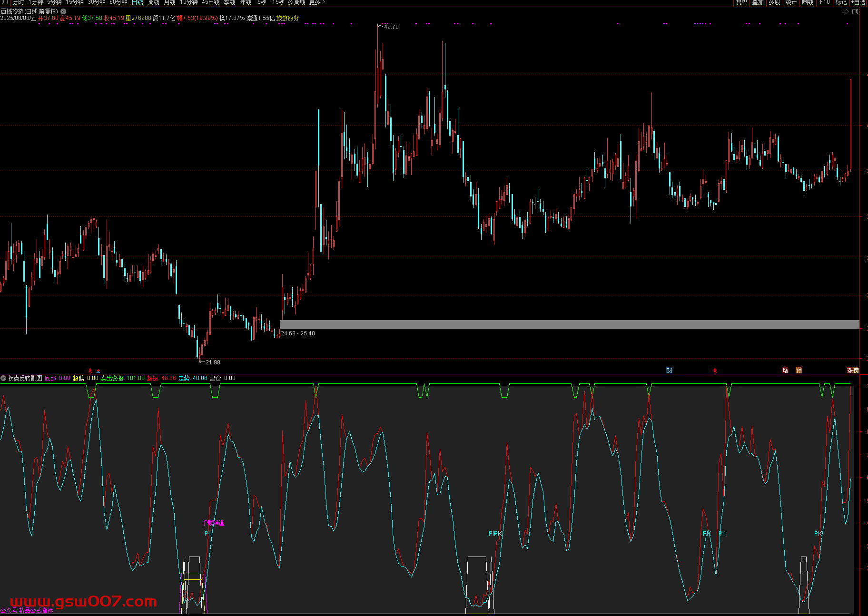Select the 季线 quarterly tab

pyautogui.click(x=230, y=2)
